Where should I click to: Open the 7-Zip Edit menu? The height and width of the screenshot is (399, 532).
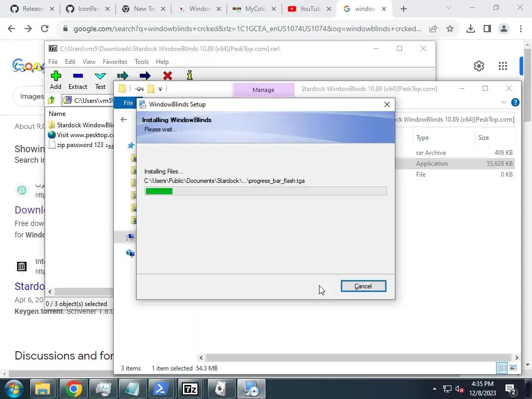(70, 62)
